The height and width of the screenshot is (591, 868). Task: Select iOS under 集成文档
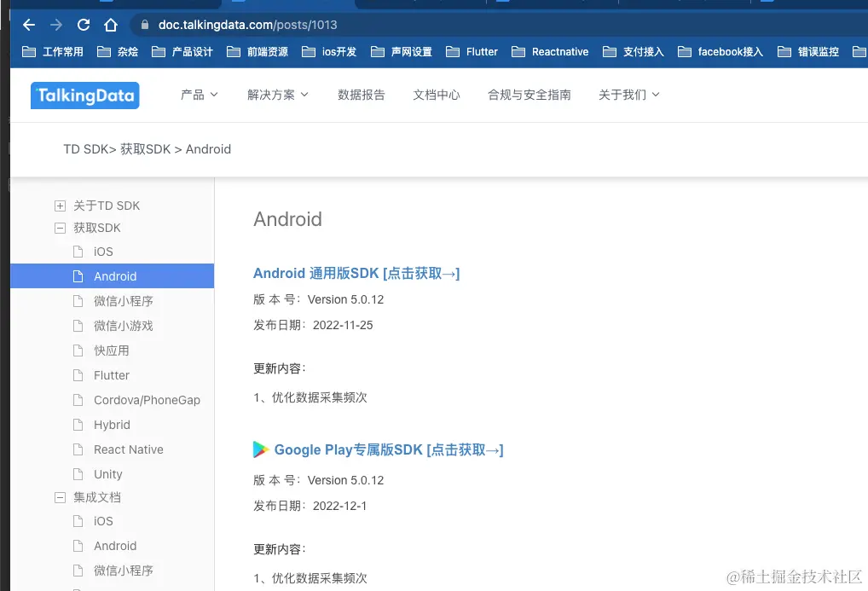pos(103,521)
